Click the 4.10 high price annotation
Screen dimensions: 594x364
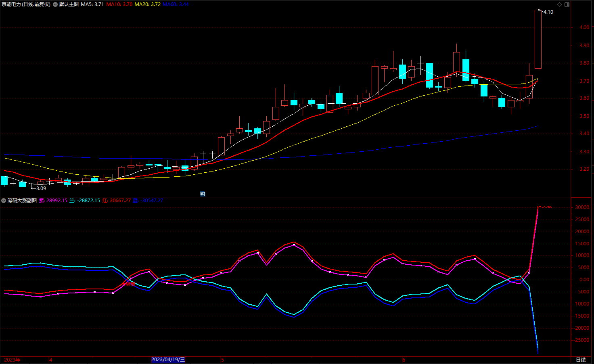pyautogui.click(x=548, y=12)
